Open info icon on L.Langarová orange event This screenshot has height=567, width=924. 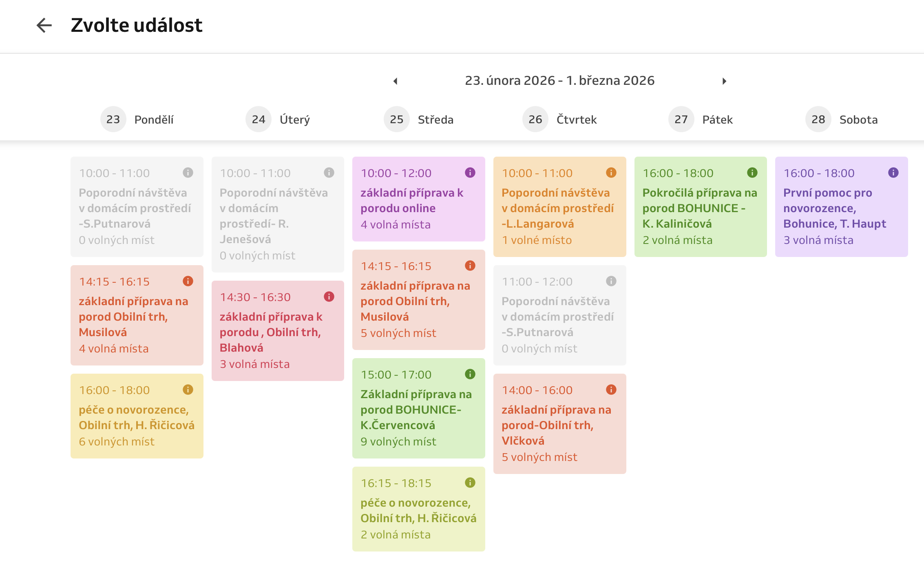point(611,173)
